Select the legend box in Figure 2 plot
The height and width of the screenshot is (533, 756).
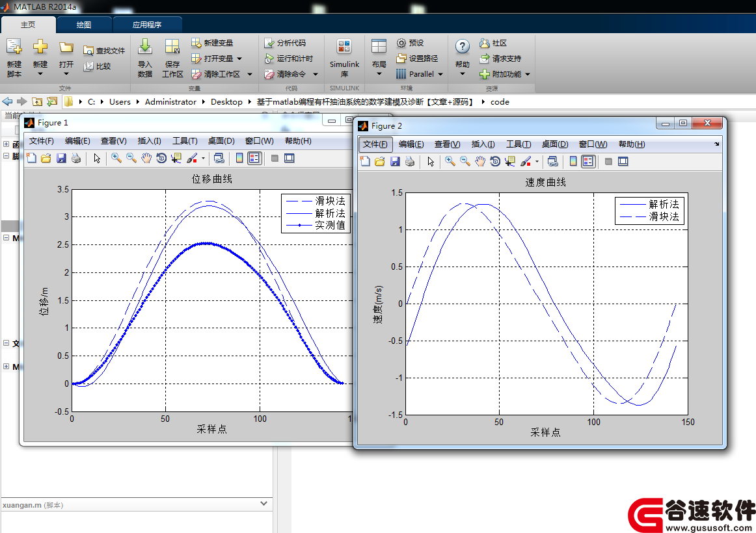click(x=649, y=211)
